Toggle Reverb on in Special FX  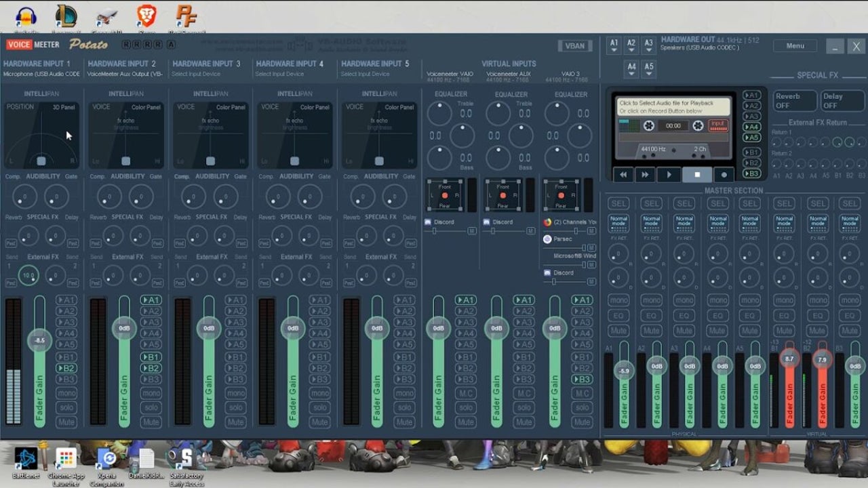point(794,99)
